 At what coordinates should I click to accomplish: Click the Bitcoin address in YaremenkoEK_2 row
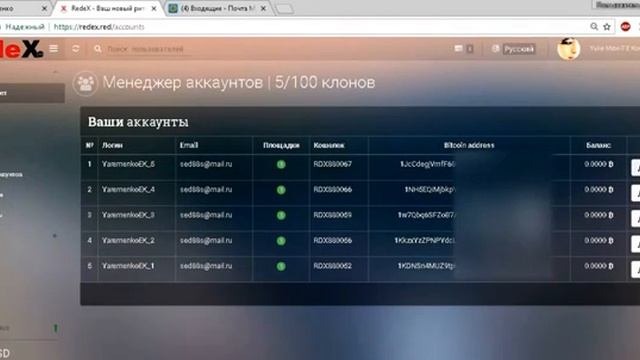[424, 240]
